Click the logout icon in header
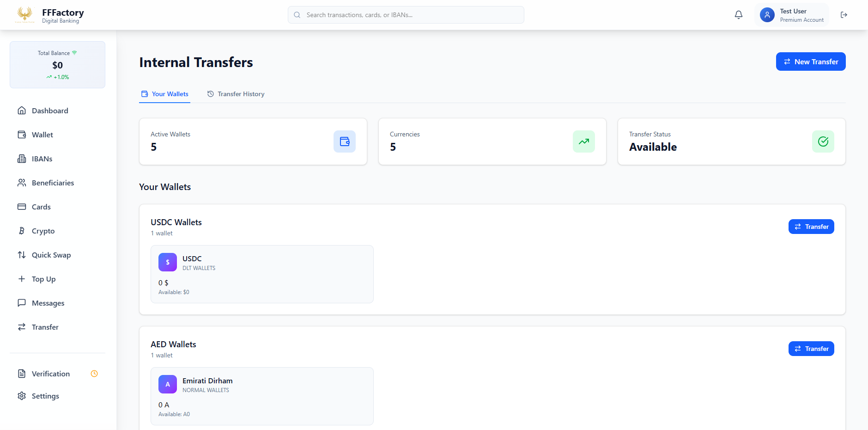Viewport: 868px width, 430px height. (844, 15)
